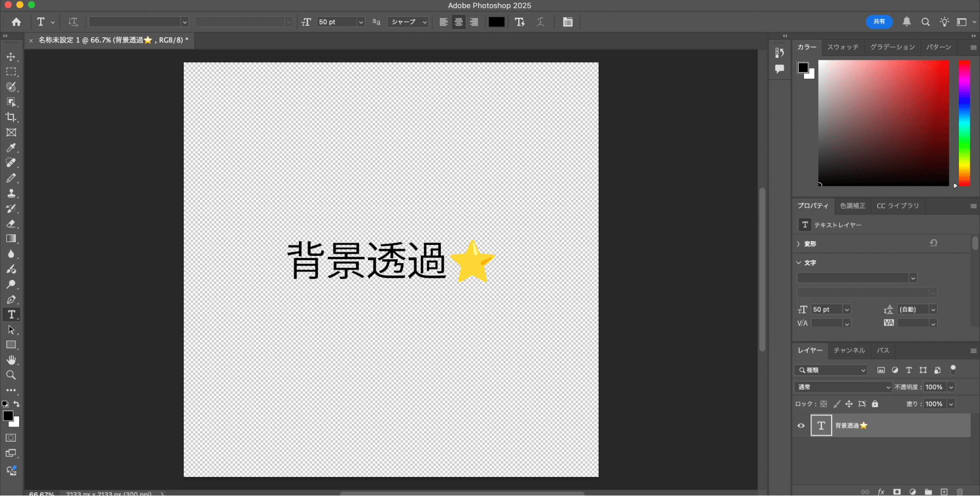Click the Home icon in options bar
The height and width of the screenshot is (496, 980).
(16, 22)
